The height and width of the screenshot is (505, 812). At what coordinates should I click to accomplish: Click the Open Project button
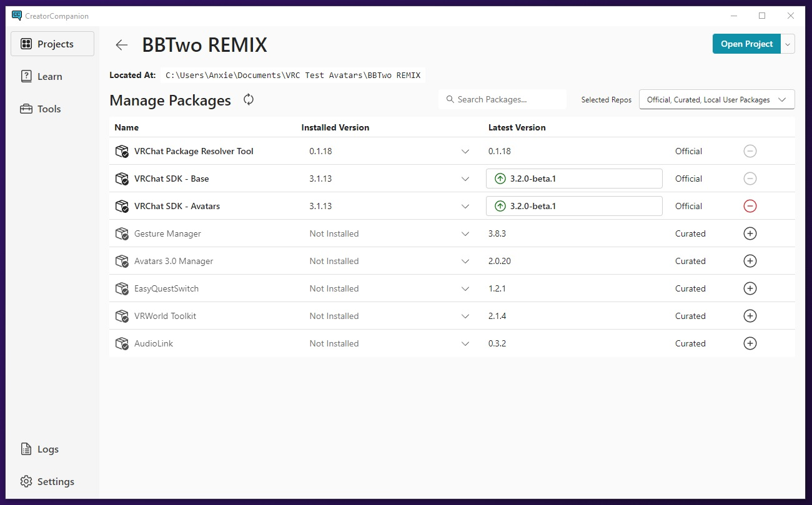point(746,44)
